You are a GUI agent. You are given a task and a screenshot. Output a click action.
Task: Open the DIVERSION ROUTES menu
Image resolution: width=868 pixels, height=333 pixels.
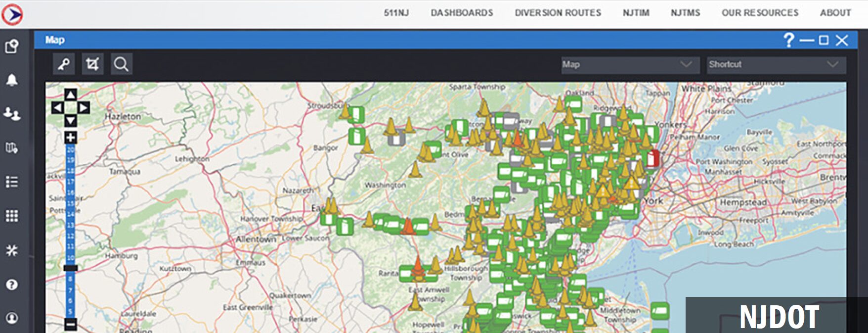pos(558,13)
